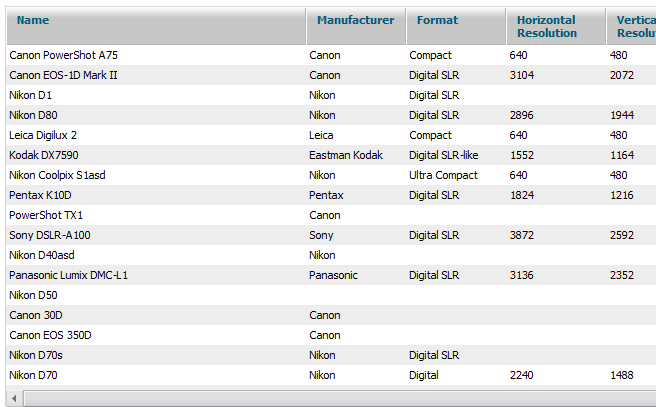The height and width of the screenshot is (407, 656).
Task: Click the partially visible Vertical Resolution header
Action: click(635, 26)
